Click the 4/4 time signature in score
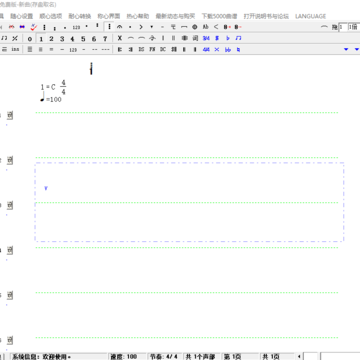 [63, 87]
